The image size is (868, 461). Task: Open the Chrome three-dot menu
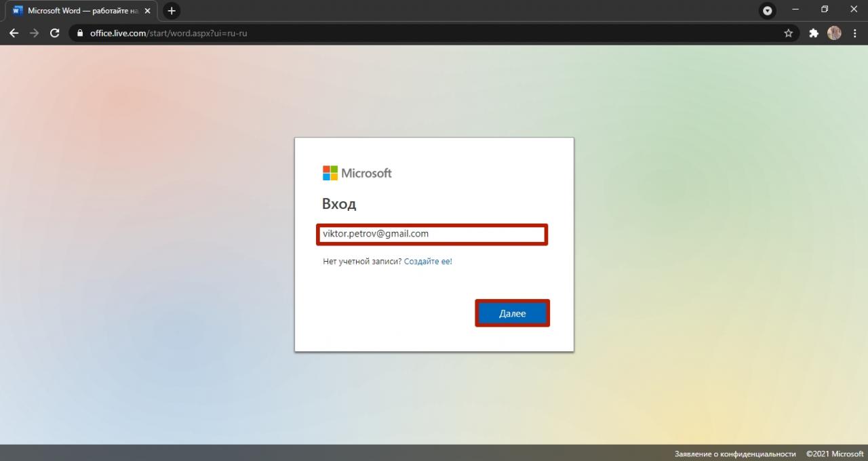[x=855, y=33]
